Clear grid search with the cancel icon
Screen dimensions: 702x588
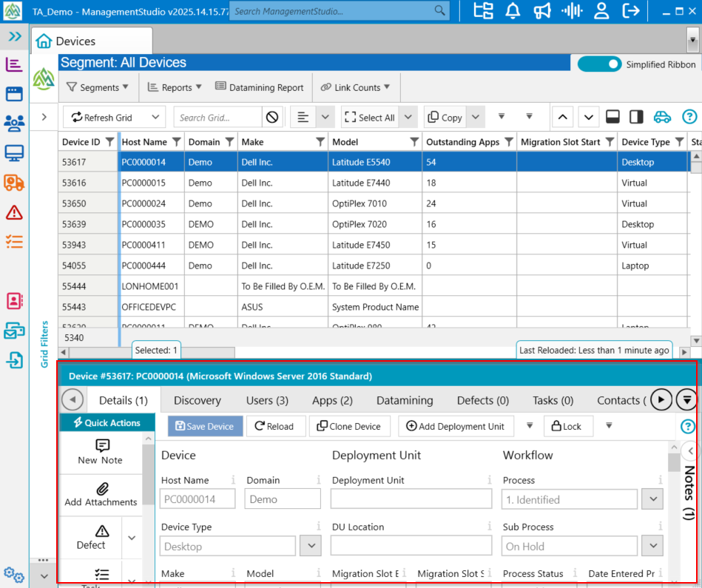pos(272,118)
